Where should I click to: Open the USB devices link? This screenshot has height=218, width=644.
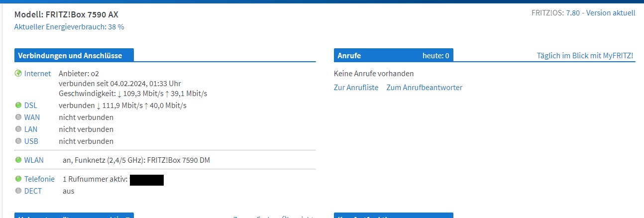pos(31,141)
